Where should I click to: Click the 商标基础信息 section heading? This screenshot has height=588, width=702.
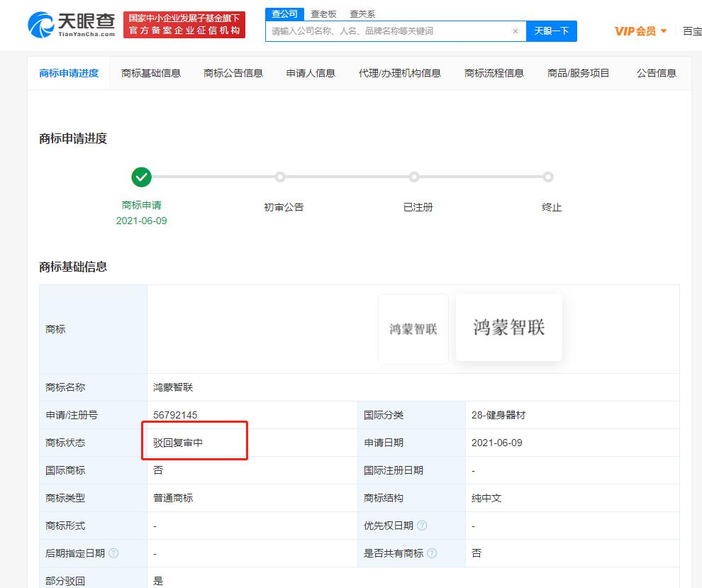click(x=73, y=267)
